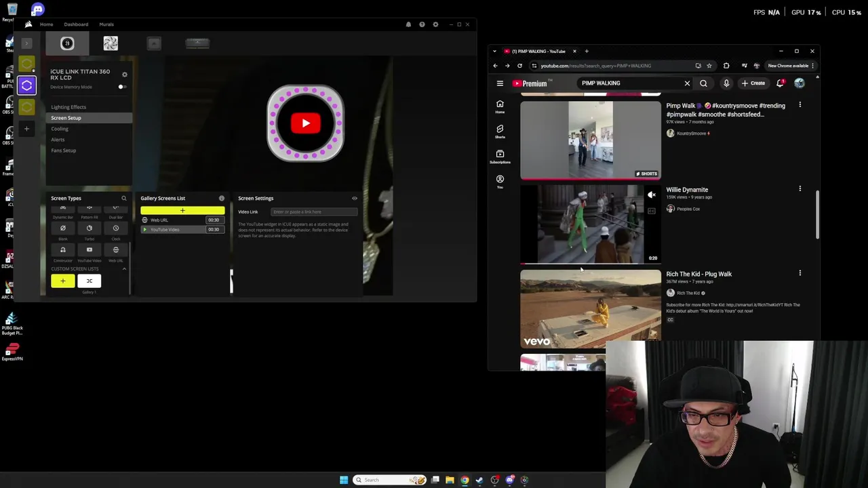Reload the YouTube page
This screenshot has height=488, width=868.
(x=519, y=66)
